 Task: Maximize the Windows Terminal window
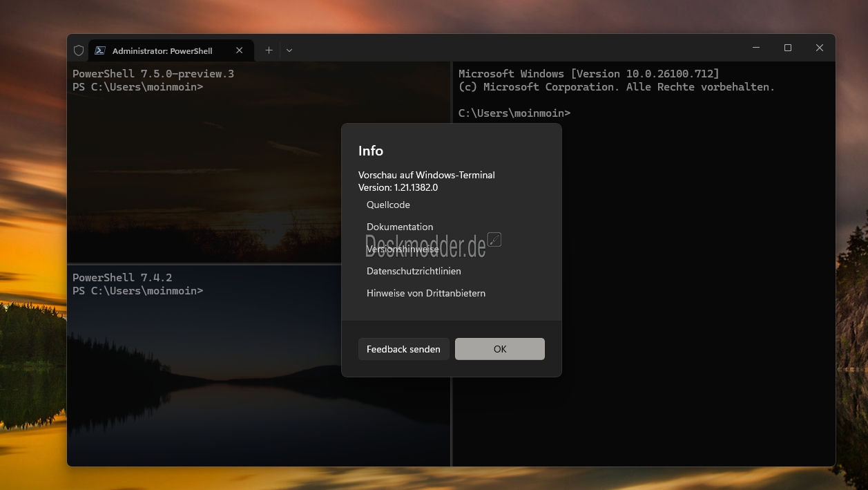pos(788,48)
